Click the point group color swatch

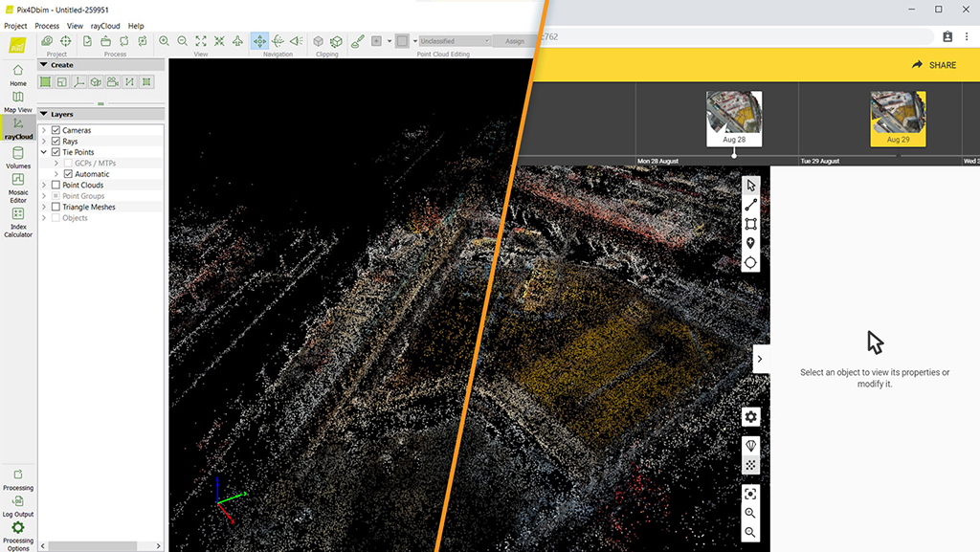(402, 41)
